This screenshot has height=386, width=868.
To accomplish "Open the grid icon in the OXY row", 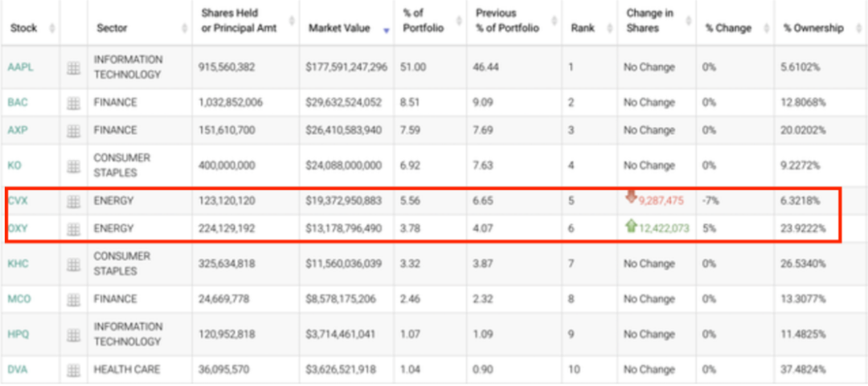I will pyautogui.click(x=73, y=228).
